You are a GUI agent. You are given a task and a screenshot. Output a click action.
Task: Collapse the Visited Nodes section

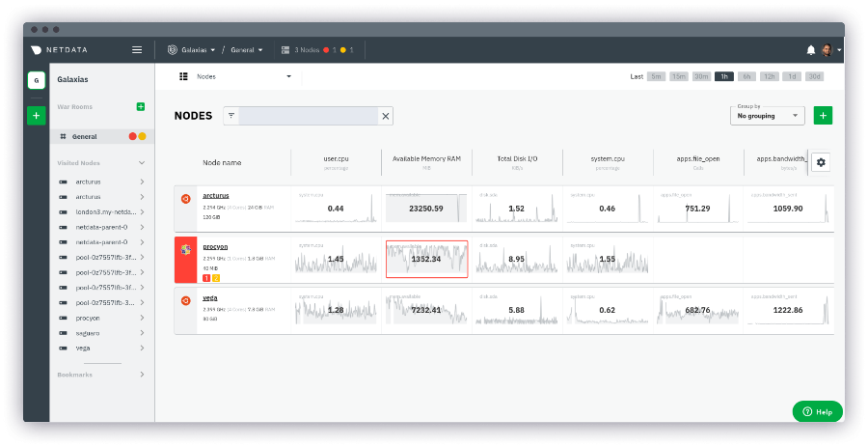[x=141, y=163]
